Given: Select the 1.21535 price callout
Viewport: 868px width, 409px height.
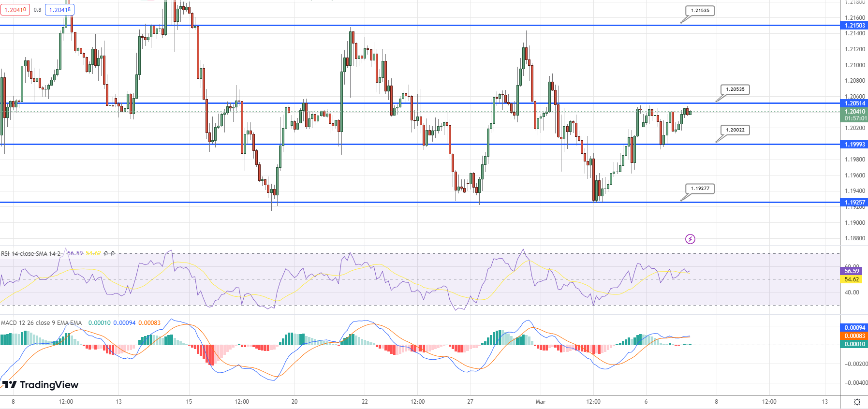Looking at the screenshot, I should coord(700,11).
